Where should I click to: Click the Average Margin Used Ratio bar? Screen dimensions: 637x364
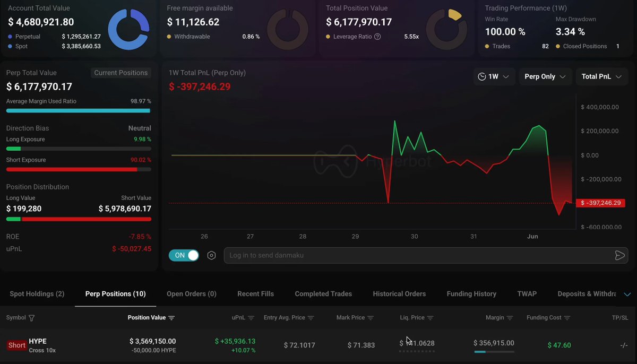[79, 111]
